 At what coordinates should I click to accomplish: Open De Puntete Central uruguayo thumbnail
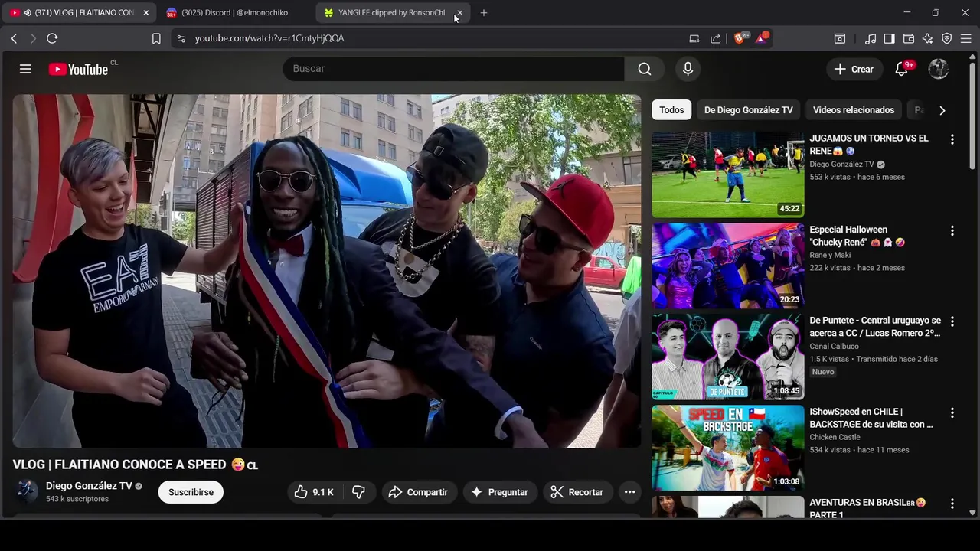tap(727, 357)
